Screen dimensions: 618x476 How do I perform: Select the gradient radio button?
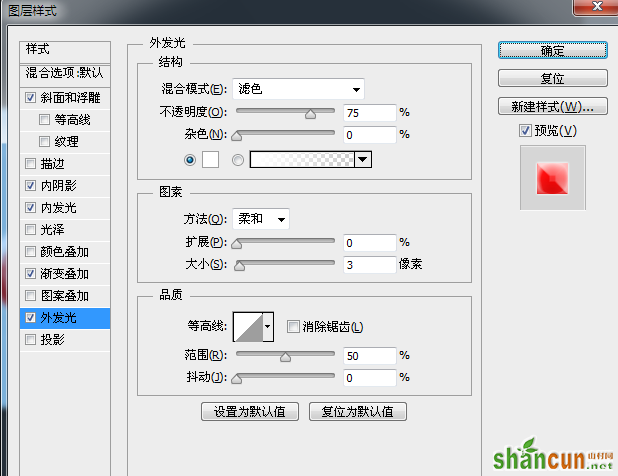[238, 160]
